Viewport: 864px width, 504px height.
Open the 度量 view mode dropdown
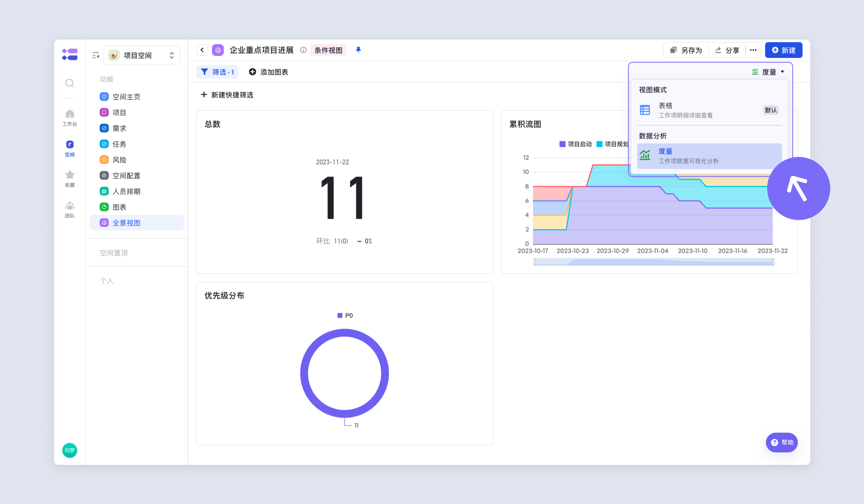coord(768,72)
